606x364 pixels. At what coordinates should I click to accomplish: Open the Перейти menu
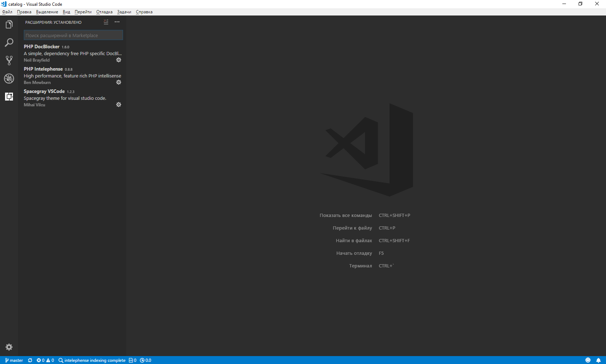pyautogui.click(x=83, y=12)
